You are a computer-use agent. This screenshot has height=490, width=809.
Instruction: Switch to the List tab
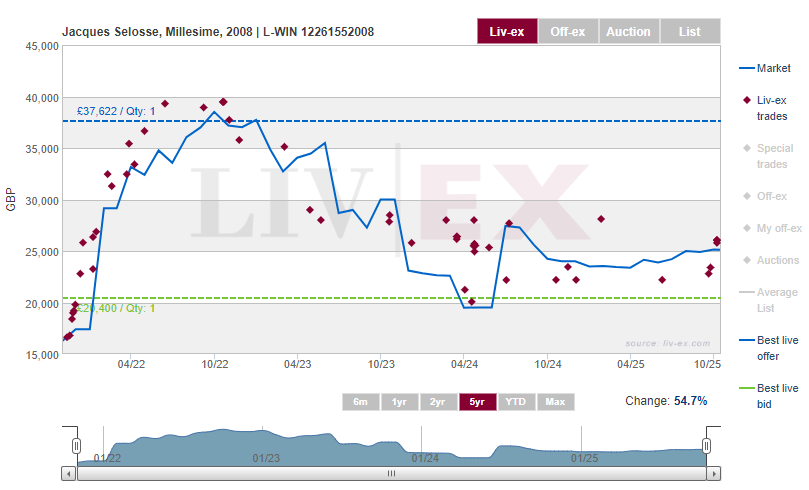click(689, 31)
